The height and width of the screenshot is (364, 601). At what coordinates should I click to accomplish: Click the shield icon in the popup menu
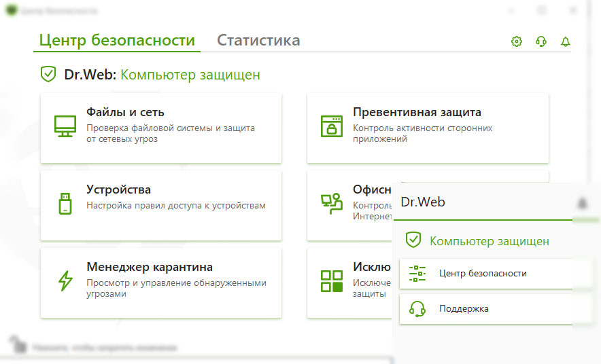413,240
